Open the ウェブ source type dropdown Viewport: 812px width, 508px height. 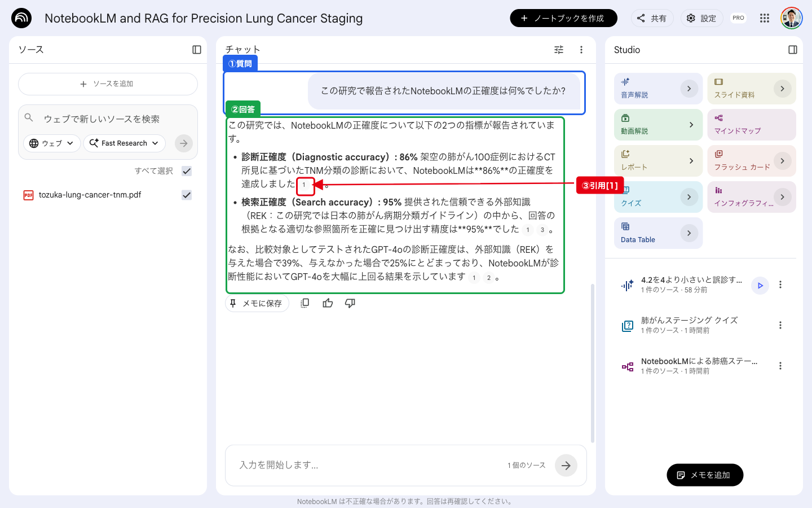(x=52, y=143)
